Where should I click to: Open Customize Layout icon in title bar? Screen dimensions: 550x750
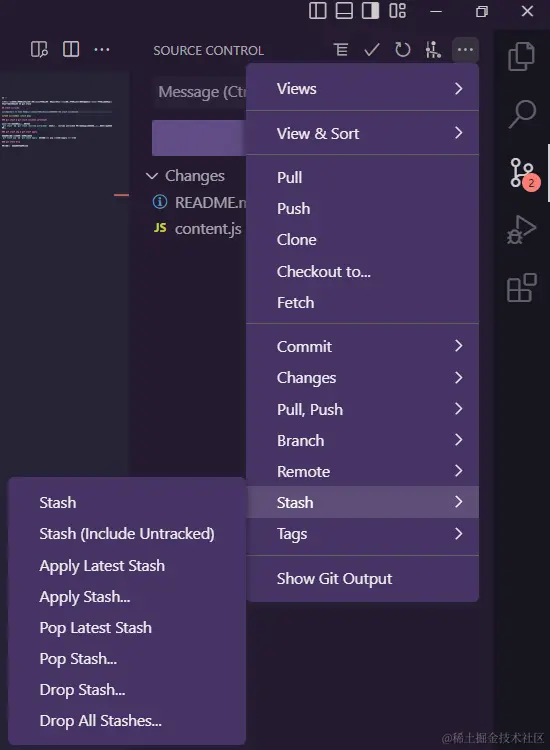coord(397,11)
